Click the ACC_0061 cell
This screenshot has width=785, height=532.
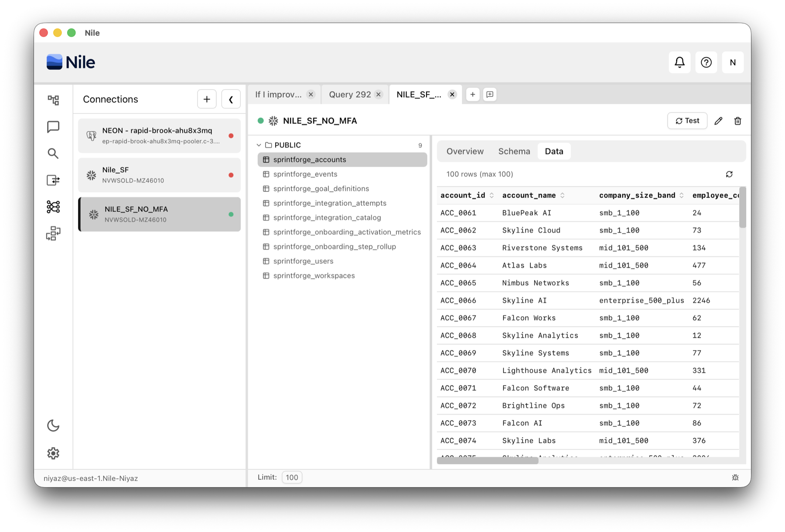click(458, 213)
